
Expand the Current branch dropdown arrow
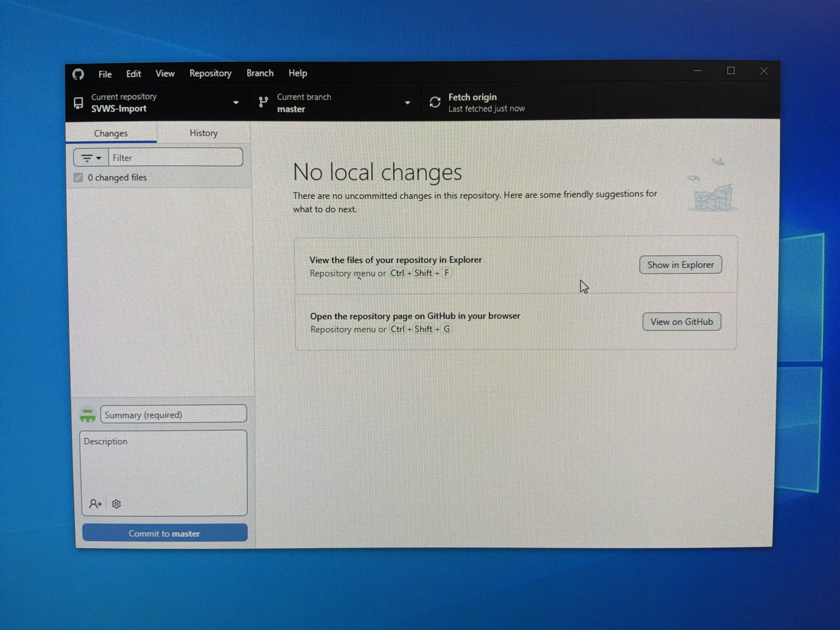click(407, 102)
